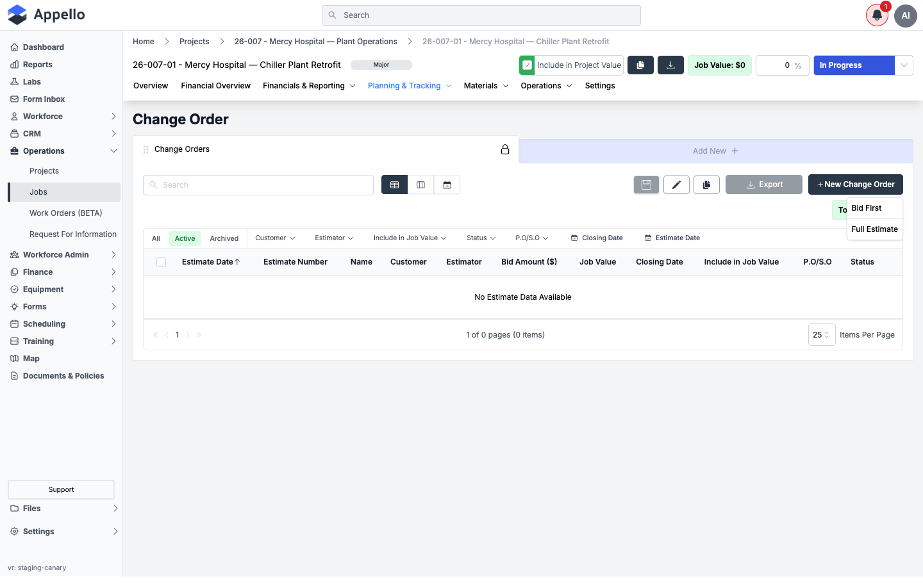The height and width of the screenshot is (588, 923).
Task: Sort by Estimate Date column arrow
Action: click(237, 262)
